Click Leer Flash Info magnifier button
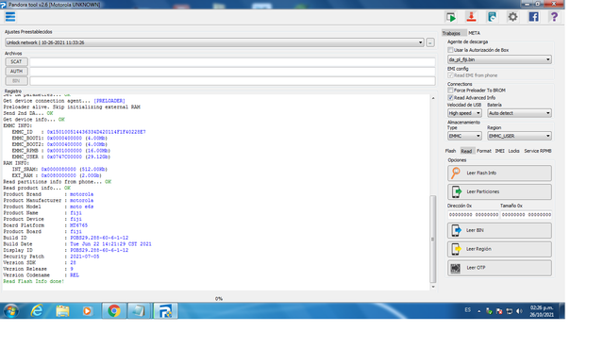The height and width of the screenshot is (364, 604). [x=499, y=174]
